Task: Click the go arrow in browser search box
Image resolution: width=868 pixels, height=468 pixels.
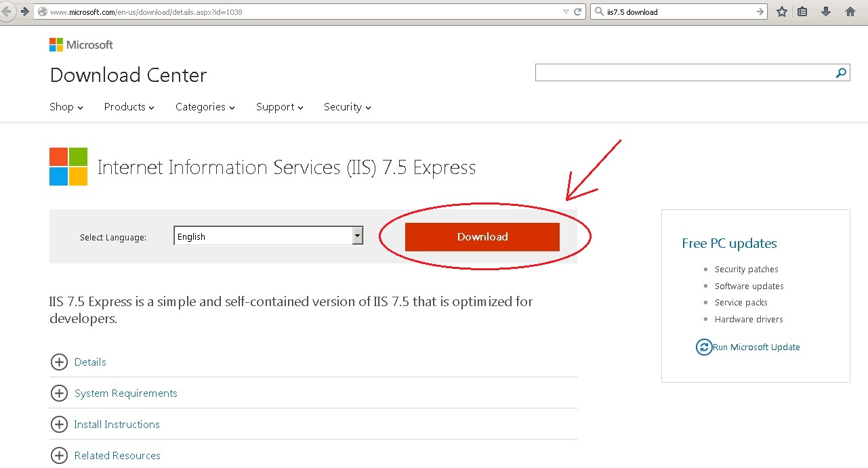Action: coord(760,12)
